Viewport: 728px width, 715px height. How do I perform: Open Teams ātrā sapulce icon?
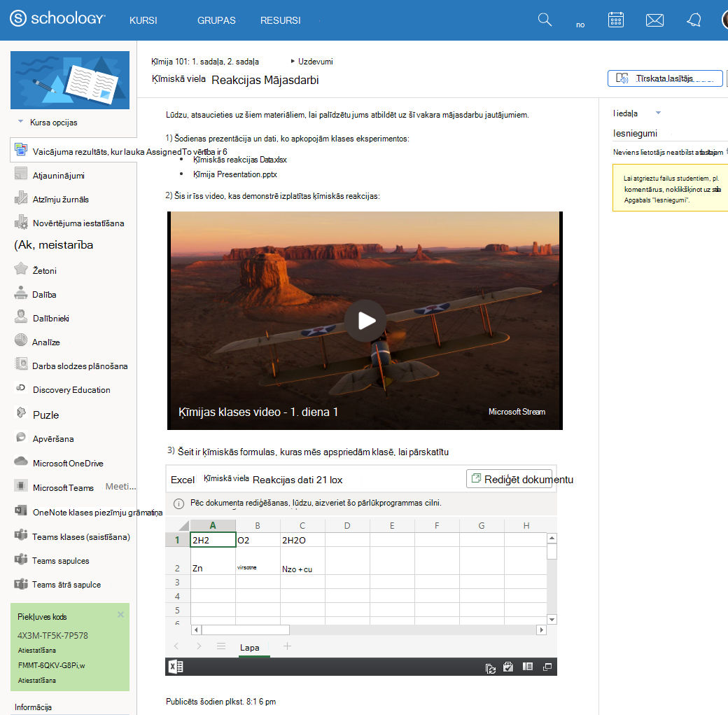click(21, 583)
